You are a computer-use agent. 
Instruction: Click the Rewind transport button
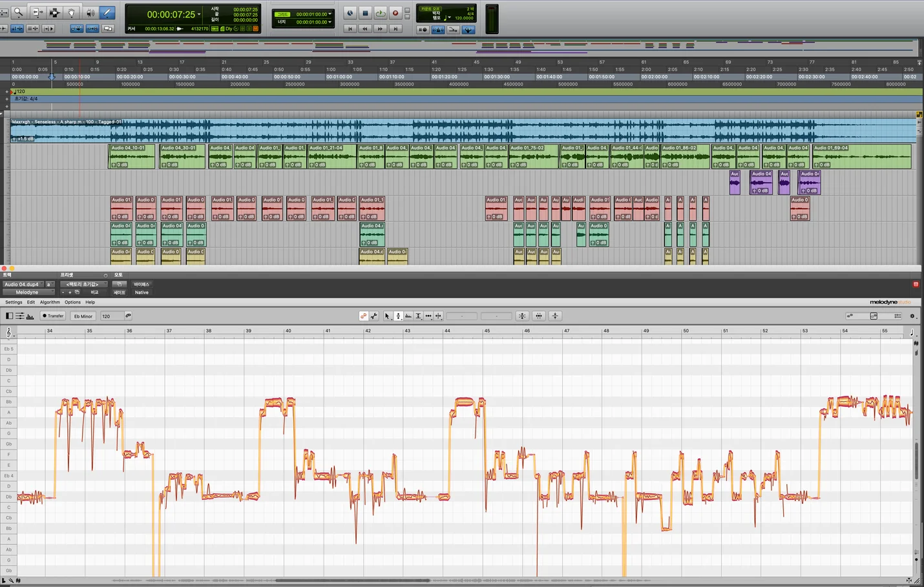365,28
